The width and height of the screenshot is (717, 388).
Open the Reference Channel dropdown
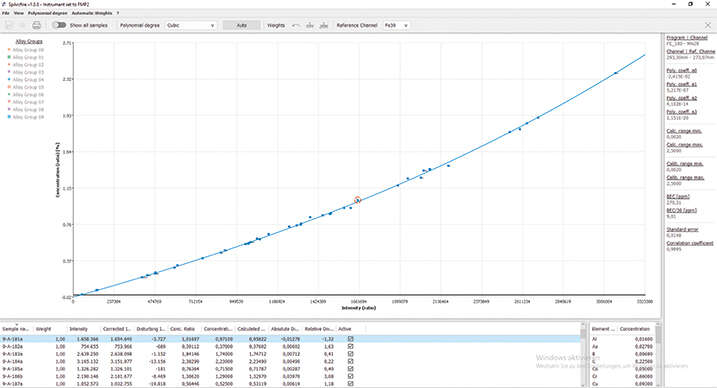396,25
